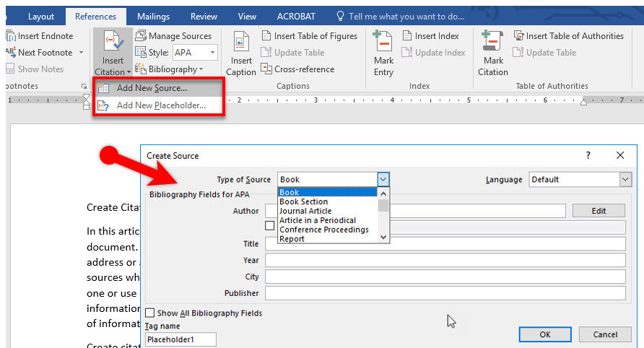Screen dimensions: 644x348
Task: Open the APA style dropdown
Action: click(212, 53)
